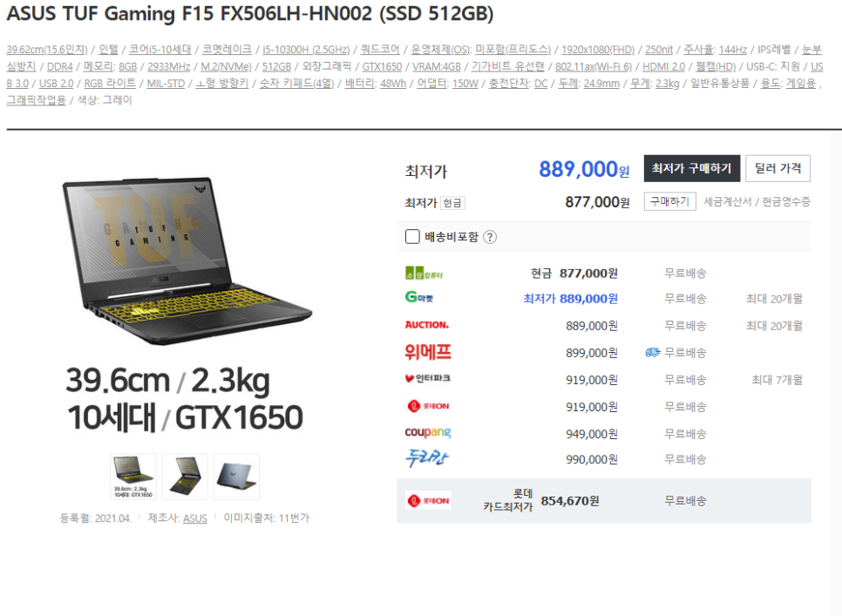Select the first laptop front thumbnail
Viewport: 842px width, 616px height.
133,477
